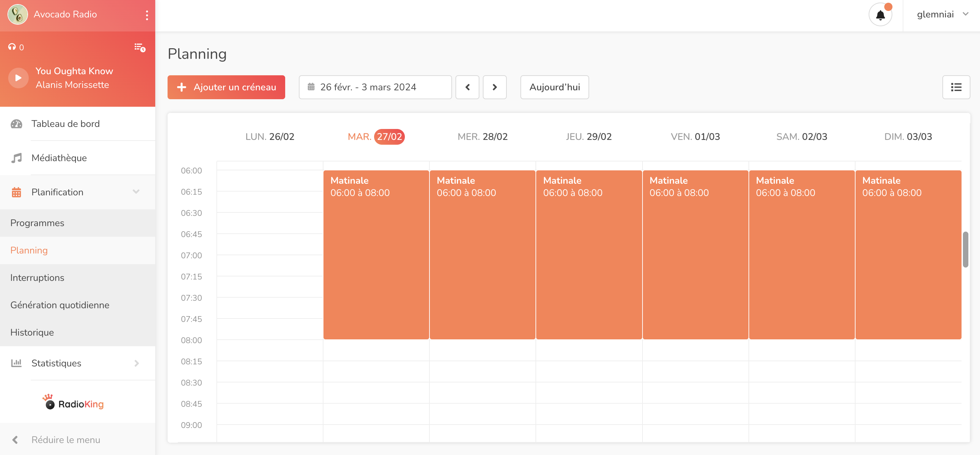Open the three-dot radio options menu
This screenshot has width=980, height=455.
click(x=147, y=15)
